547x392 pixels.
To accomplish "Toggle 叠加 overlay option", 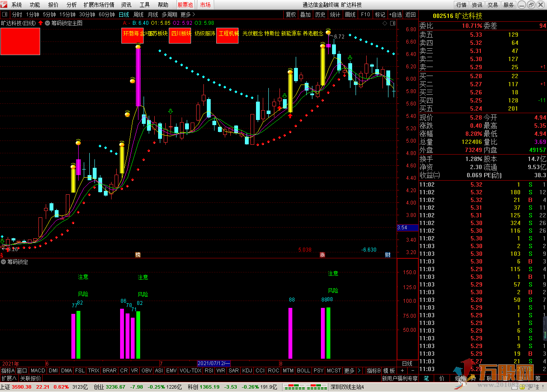I will point(305,15).
